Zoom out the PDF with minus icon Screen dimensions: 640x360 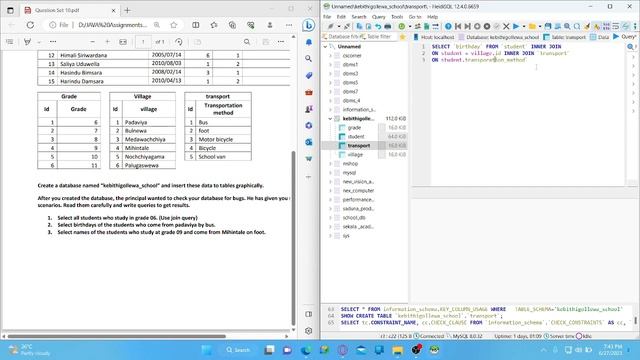[x=93, y=42]
